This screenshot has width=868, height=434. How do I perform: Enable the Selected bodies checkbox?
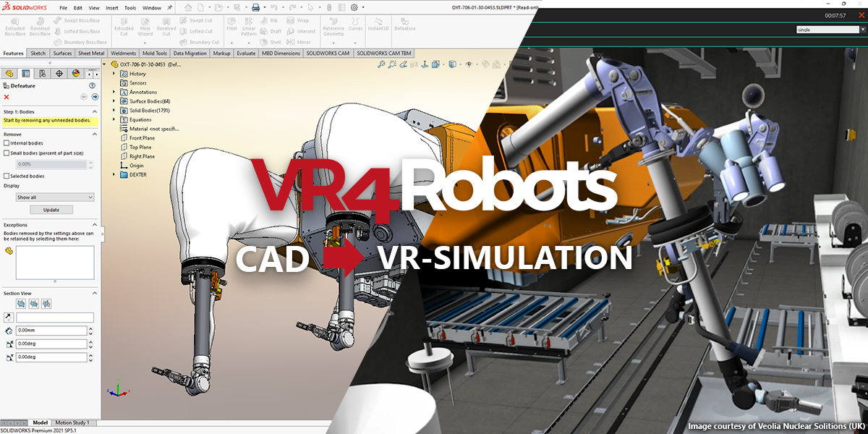(7, 176)
